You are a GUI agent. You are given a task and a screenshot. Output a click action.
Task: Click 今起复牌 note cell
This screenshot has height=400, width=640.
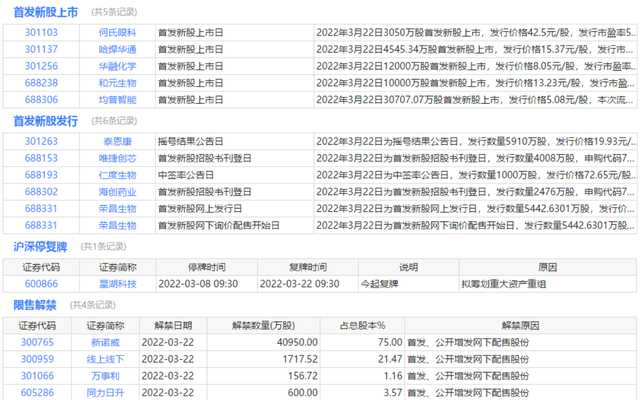(380, 284)
